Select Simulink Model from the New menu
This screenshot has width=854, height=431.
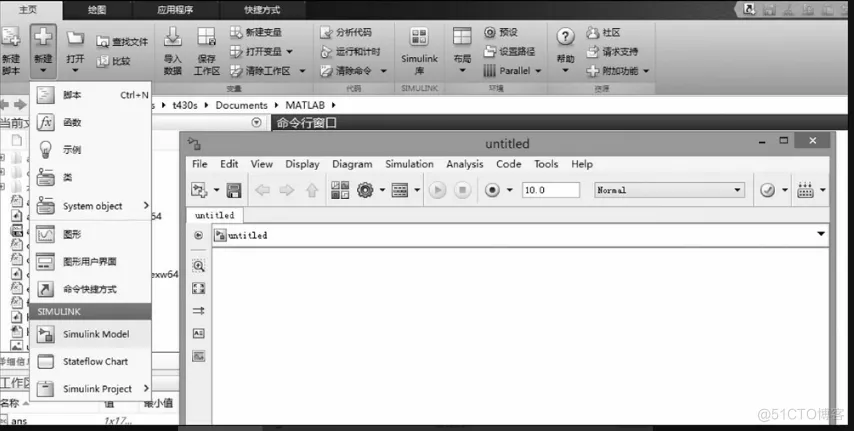(95, 334)
